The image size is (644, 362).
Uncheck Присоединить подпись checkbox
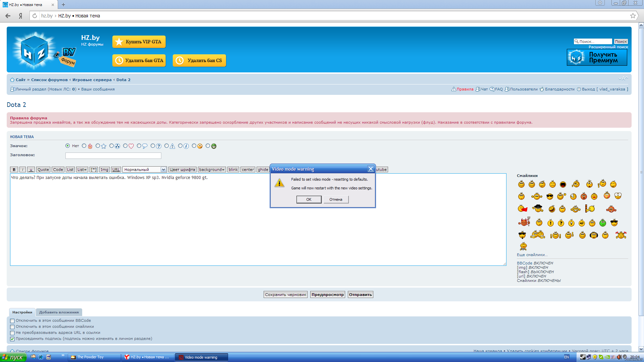click(12, 339)
